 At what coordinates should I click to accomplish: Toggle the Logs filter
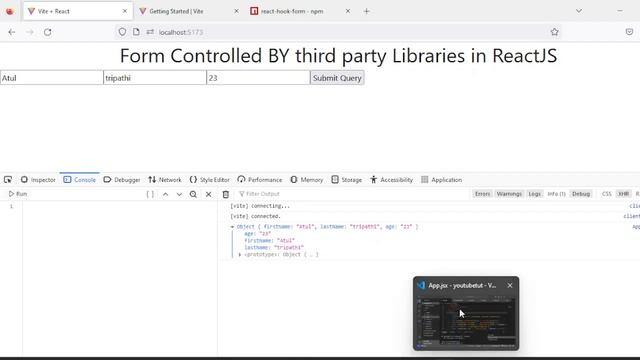534,194
